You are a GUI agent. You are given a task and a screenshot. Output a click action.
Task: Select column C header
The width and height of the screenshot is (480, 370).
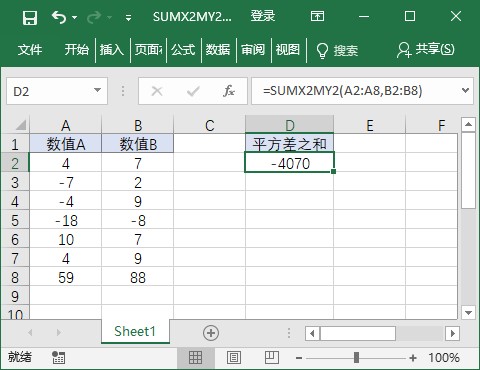210,125
